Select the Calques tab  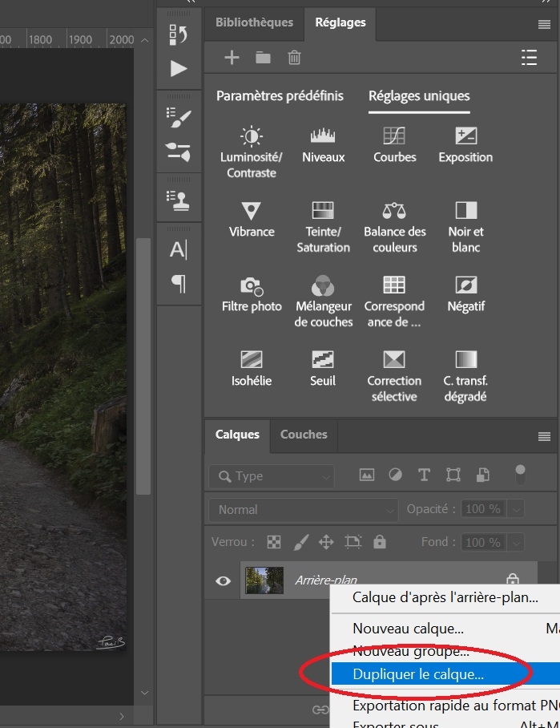pos(237,435)
